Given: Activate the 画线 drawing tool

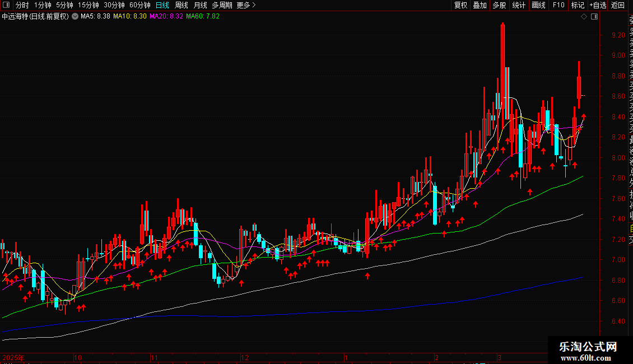Looking at the screenshot, I should click(538, 5).
